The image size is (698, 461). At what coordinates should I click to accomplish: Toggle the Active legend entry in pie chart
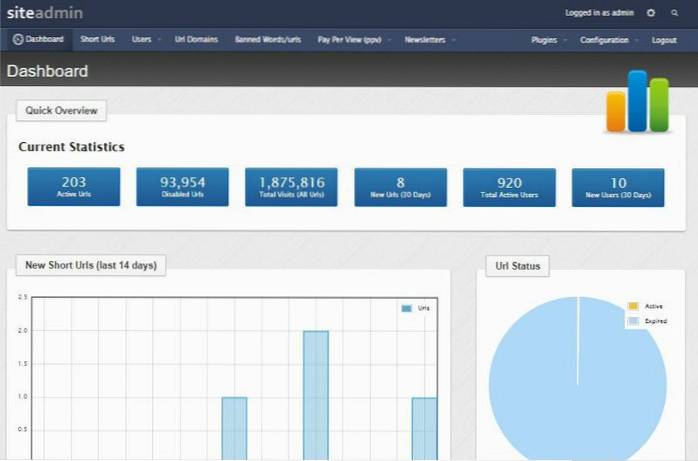coord(632,305)
